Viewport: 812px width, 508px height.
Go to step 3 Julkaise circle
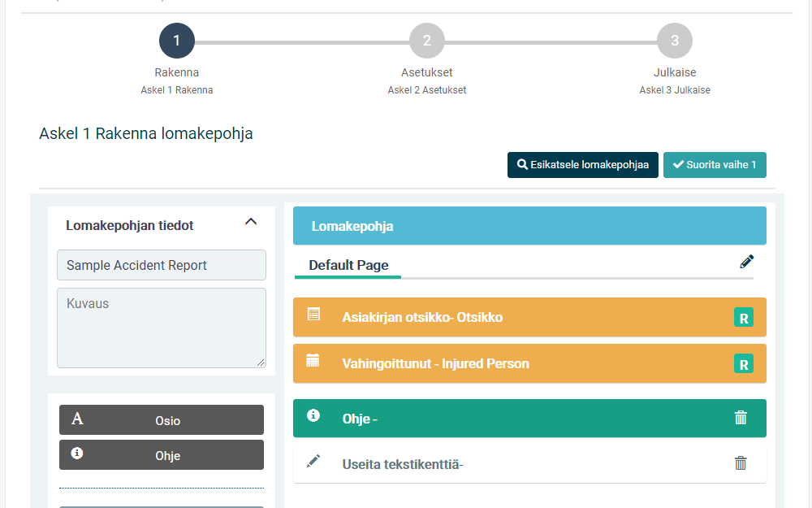pos(674,41)
